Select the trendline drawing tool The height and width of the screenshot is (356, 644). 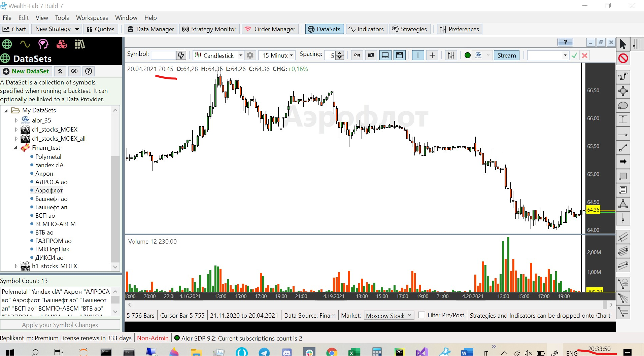pos(623,148)
